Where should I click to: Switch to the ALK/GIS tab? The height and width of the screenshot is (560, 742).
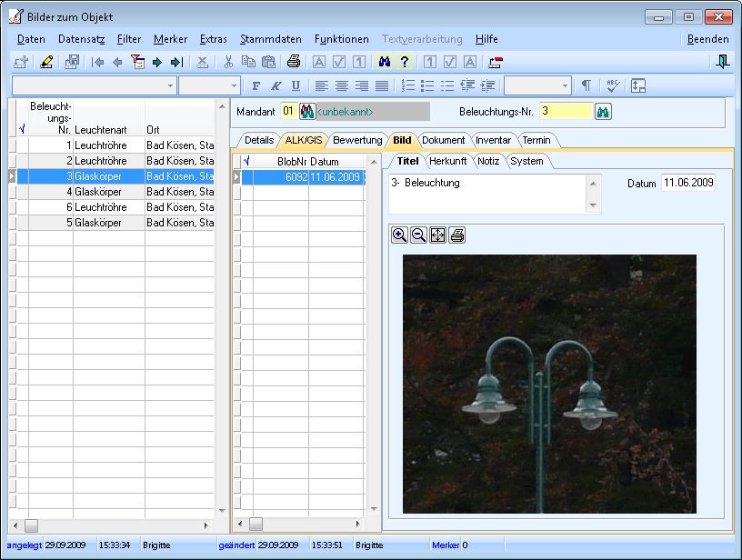(304, 140)
